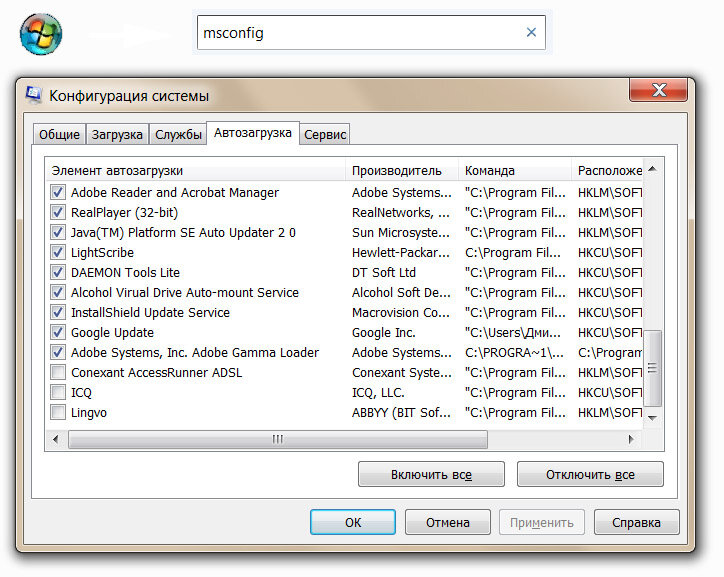Click the vertical scrollbar thumb
Viewport: 724px width, 577px height.
click(652, 368)
